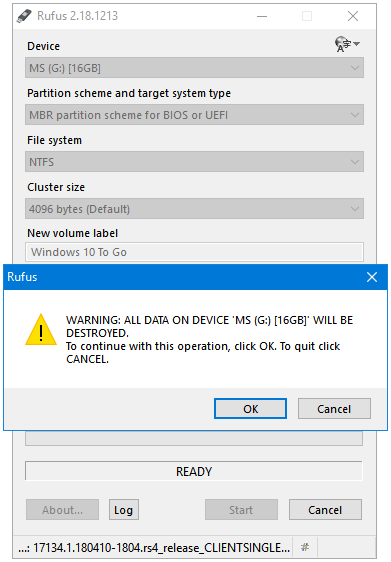Click the hash symbol in status bar

[305, 547]
